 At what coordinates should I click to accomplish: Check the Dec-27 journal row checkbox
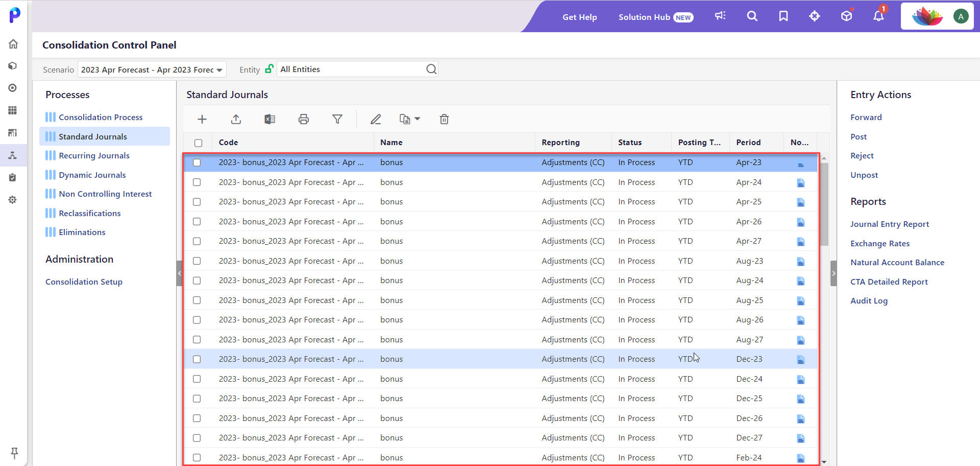point(197,438)
